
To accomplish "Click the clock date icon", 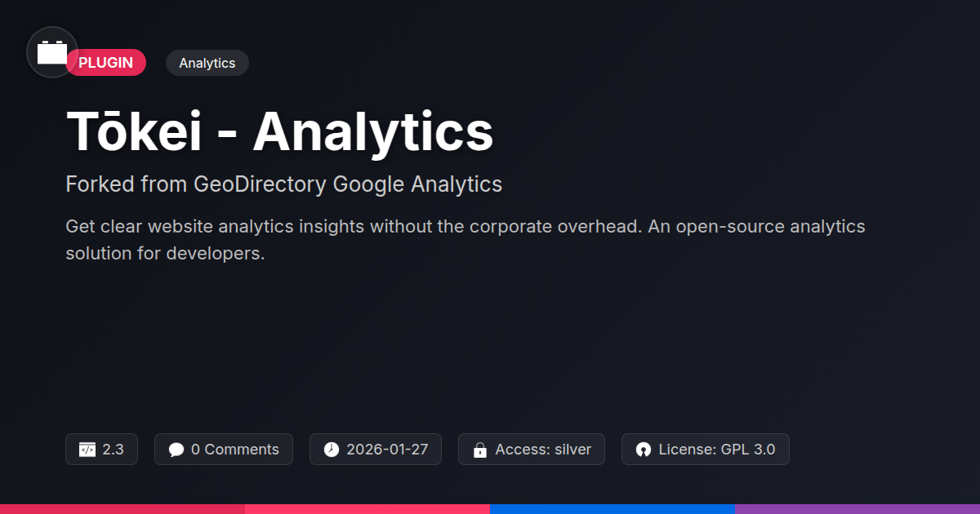I will pyautogui.click(x=331, y=450).
